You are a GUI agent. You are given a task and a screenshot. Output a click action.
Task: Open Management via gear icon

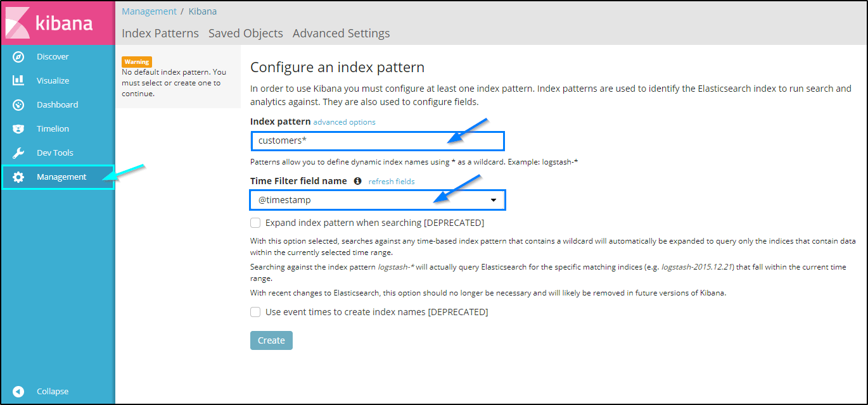coord(18,177)
